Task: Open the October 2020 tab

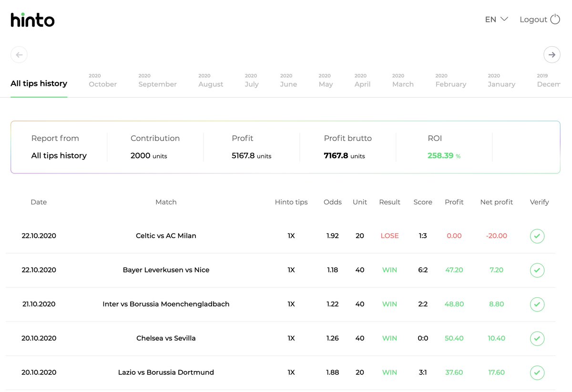Action: tap(102, 80)
